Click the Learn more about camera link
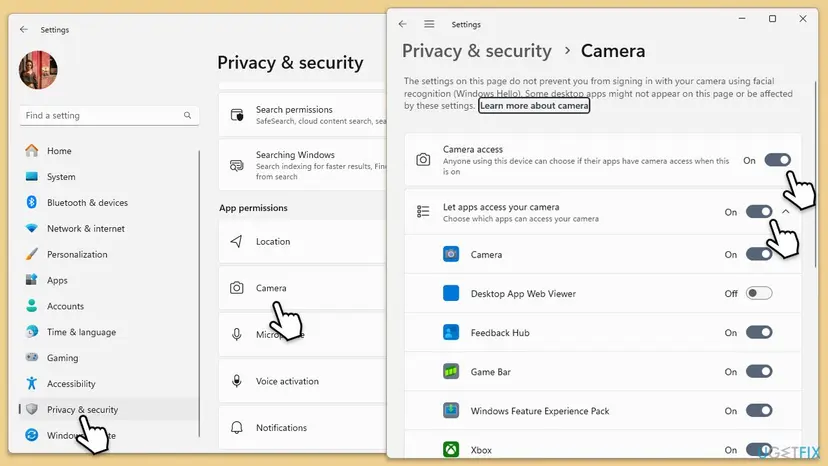The height and width of the screenshot is (466, 828). point(534,106)
